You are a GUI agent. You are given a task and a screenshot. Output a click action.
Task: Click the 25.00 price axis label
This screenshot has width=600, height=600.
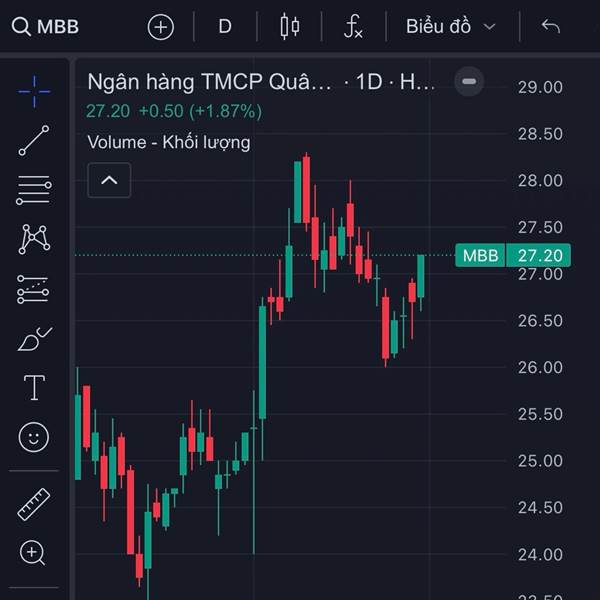pyautogui.click(x=540, y=461)
